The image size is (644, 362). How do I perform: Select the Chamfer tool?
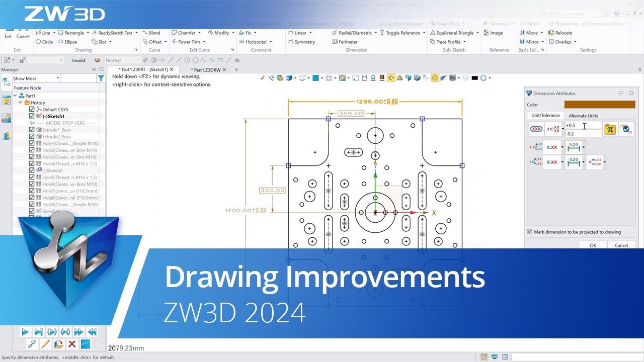183,33
